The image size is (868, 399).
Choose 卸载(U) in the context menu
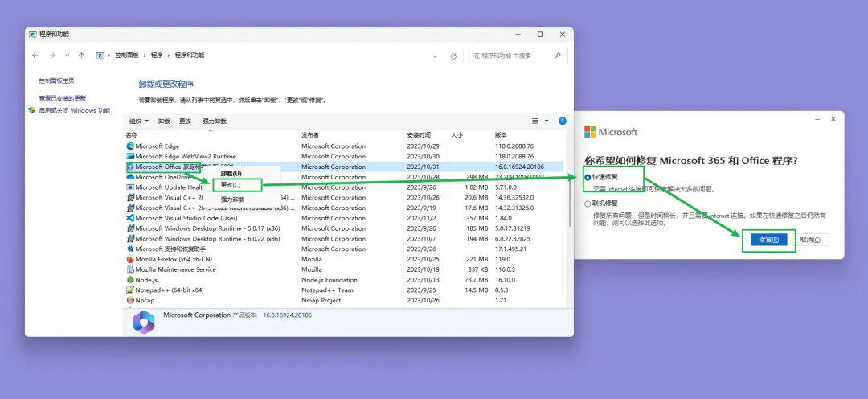pyautogui.click(x=231, y=174)
